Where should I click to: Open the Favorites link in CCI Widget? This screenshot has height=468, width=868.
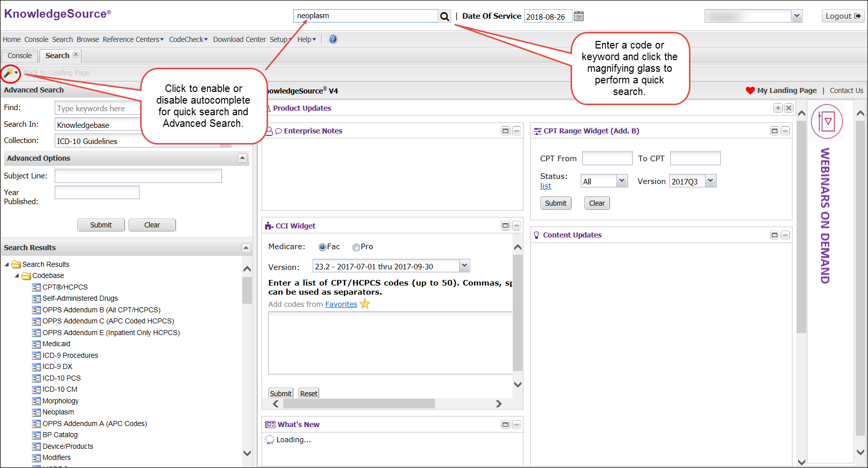pos(341,304)
